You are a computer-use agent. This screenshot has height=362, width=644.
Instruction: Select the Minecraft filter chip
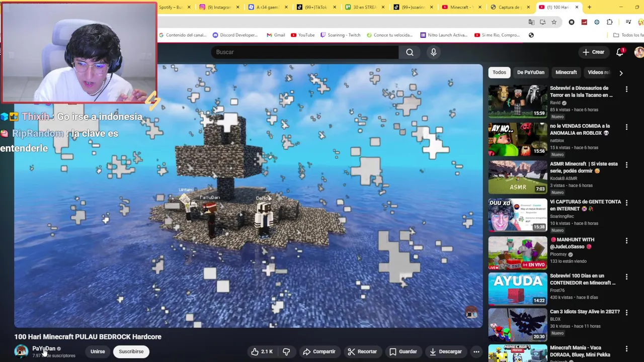click(566, 72)
